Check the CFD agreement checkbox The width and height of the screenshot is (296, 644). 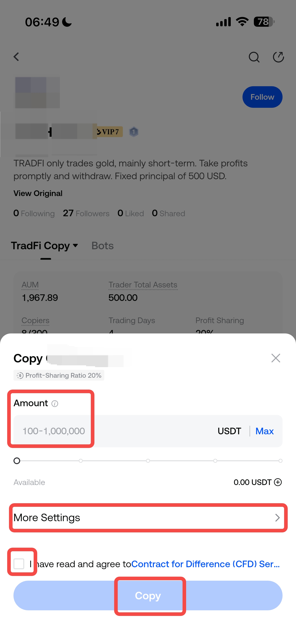click(19, 564)
